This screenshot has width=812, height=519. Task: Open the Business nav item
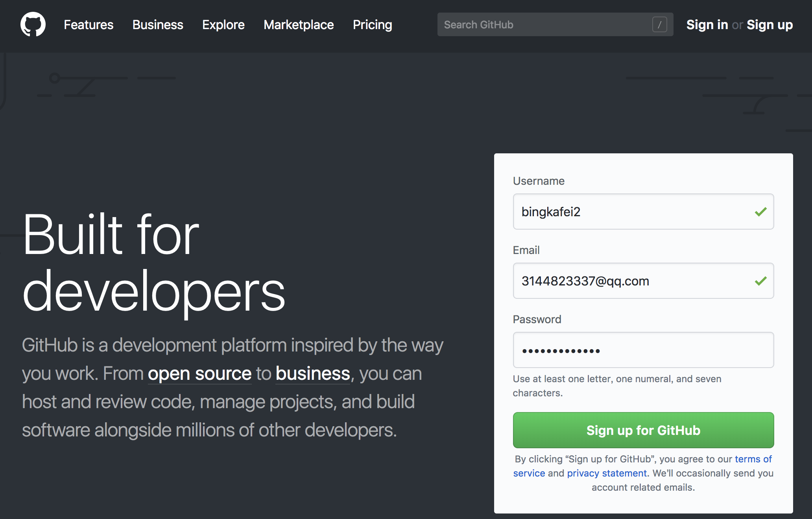(158, 25)
